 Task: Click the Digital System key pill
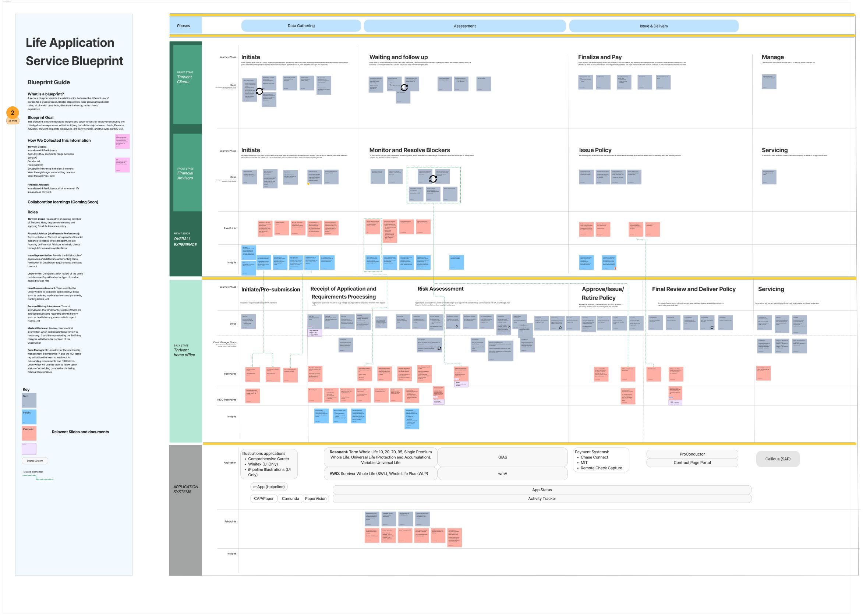[x=35, y=461]
